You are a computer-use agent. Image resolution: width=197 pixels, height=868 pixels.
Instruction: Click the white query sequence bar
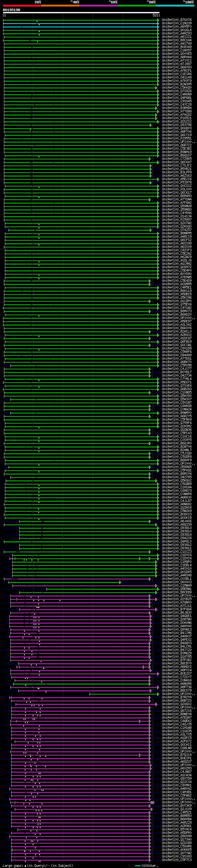pos(81,12)
